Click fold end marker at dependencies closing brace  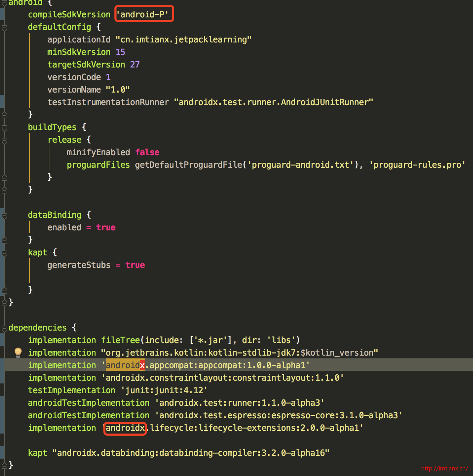(x=5, y=465)
